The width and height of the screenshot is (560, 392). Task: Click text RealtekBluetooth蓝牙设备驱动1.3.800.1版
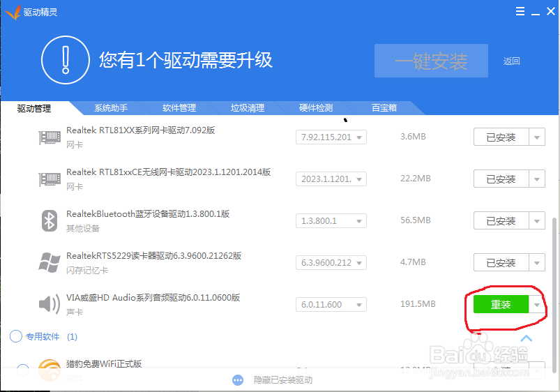[148, 214]
